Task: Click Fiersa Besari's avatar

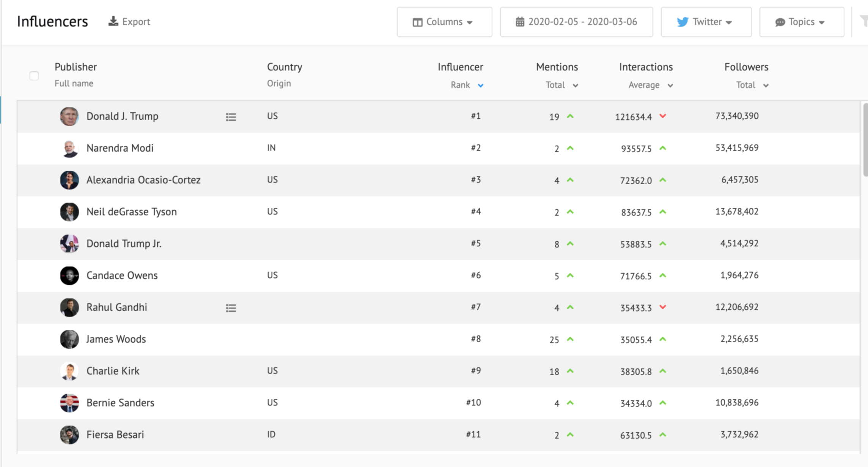Action: pos(69,435)
